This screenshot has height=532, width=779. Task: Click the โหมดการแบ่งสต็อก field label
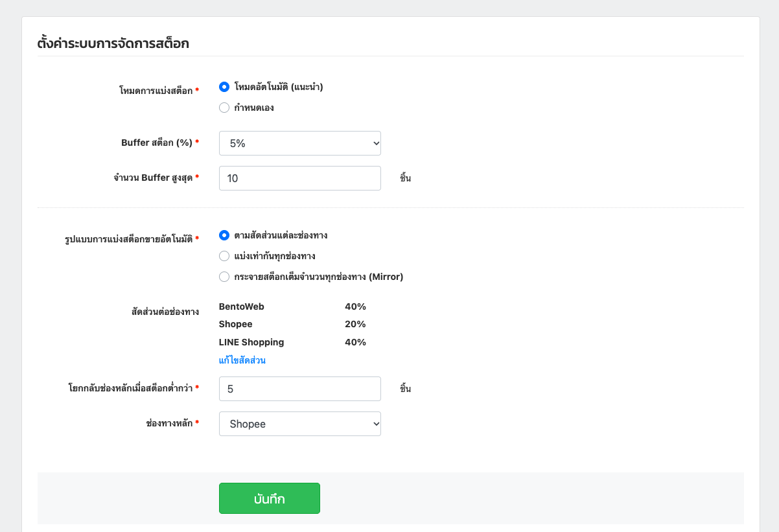(159, 91)
